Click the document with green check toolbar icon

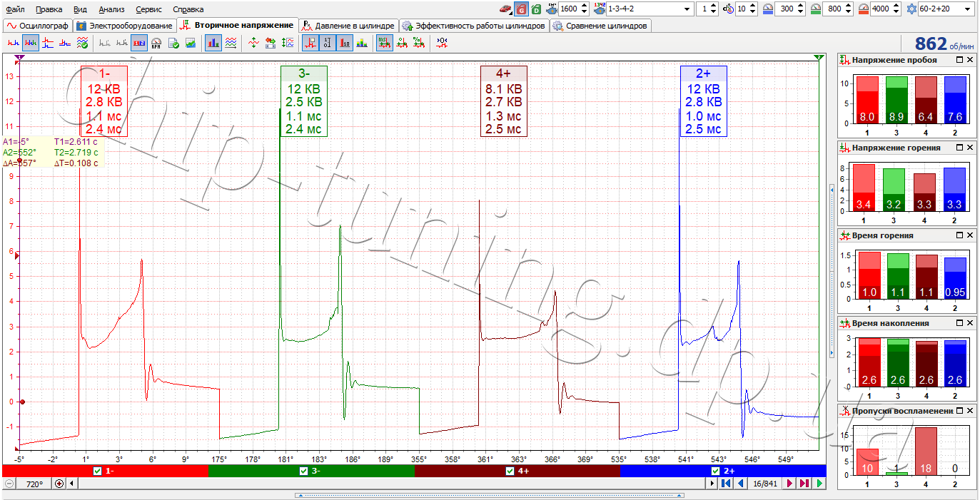(x=173, y=43)
